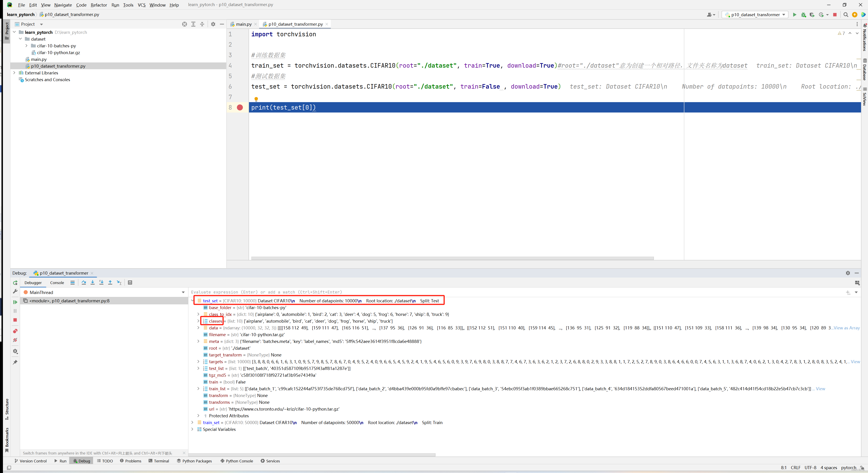Expand the classes list variable
This screenshot has height=473, width=868.
coord(198,321)
